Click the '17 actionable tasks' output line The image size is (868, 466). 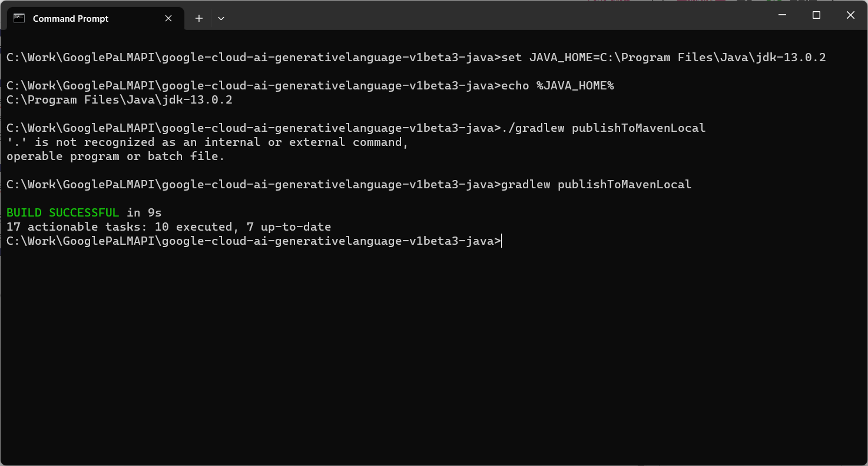point(169,227)
